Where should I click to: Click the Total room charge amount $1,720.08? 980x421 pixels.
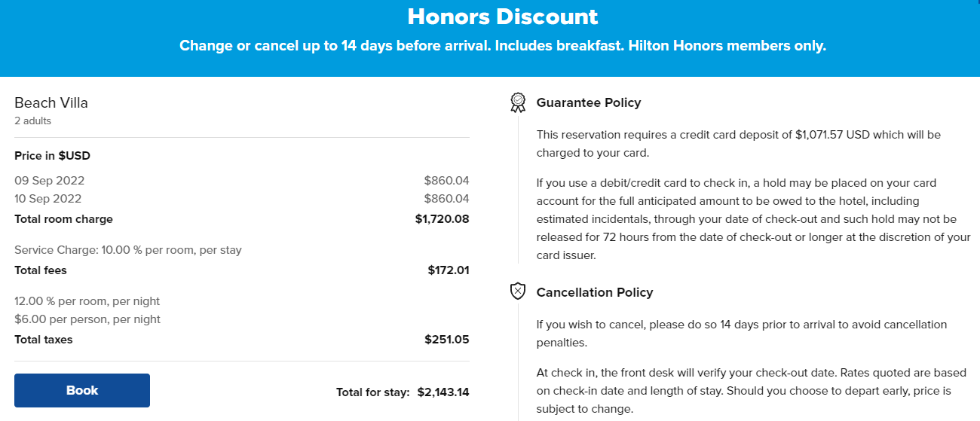[443, 219]
